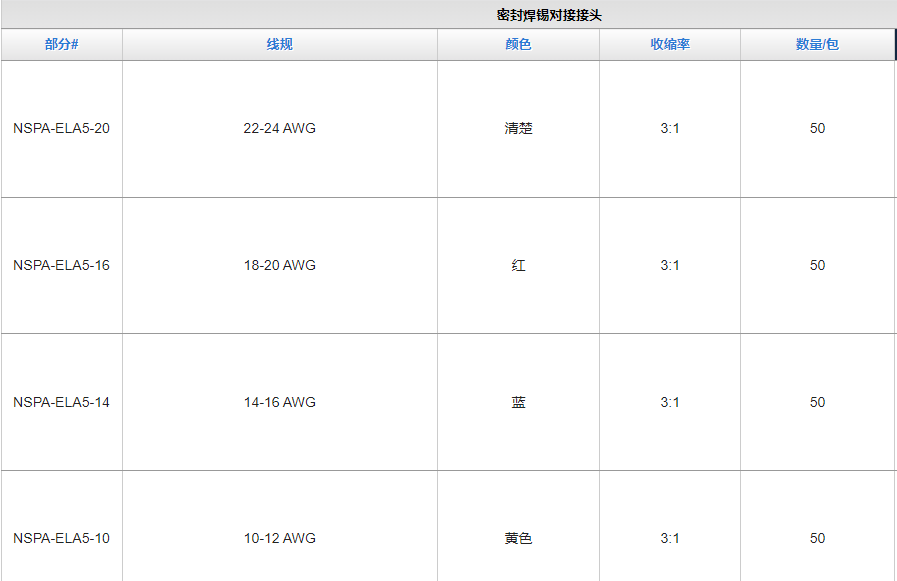
Task: Click the 蓝 color cell
Action: point(518,402)
